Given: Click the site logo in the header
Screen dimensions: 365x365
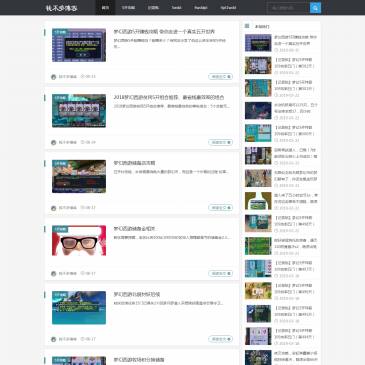Looking at the screenshot, I should (x=61, y=8).
